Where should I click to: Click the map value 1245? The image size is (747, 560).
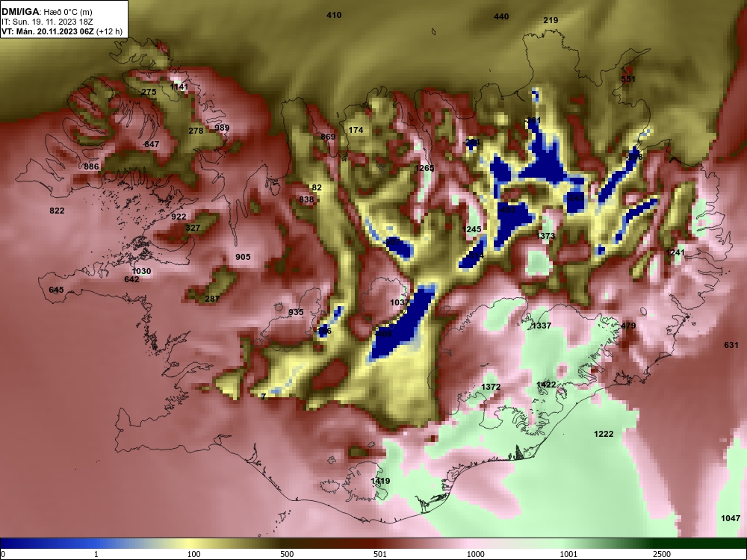tap(471, 229)
